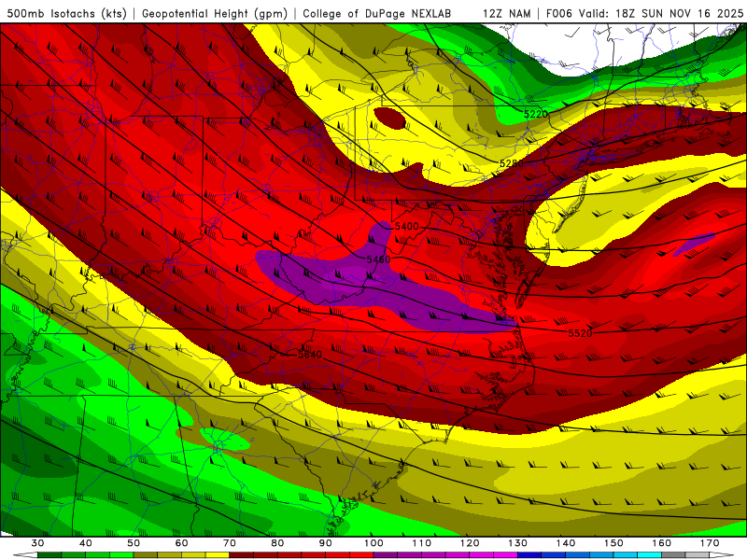Click the gray 160-165 kt legend swatch
This screenshot has height=560, width=747.
(673, 555)
